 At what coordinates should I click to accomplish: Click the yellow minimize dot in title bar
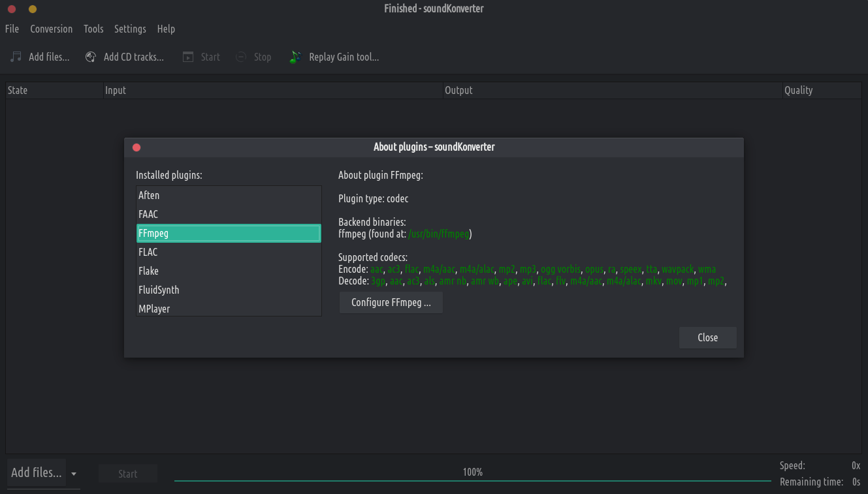pos(33,9)
